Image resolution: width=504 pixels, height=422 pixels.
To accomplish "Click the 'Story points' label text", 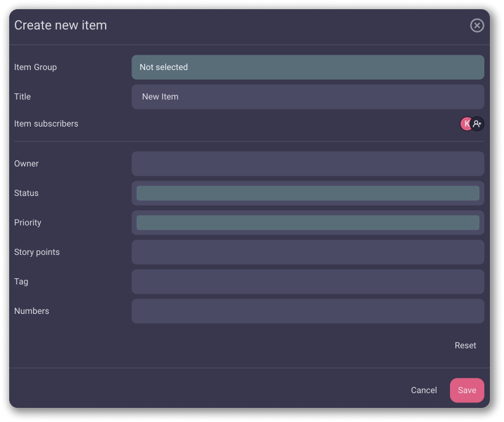I will pyautogui.click(x=37, y=252).
